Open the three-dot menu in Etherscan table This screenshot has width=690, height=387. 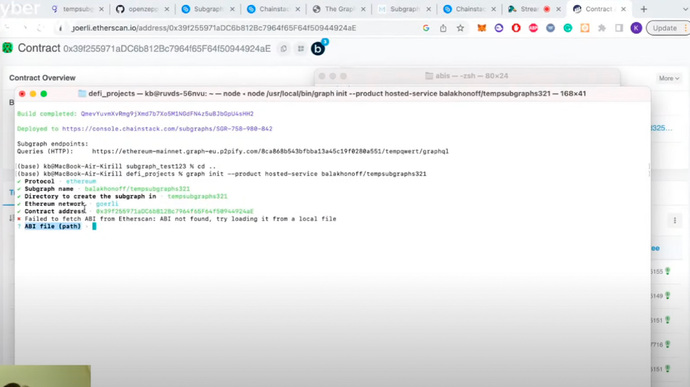(x=675, y=220)
